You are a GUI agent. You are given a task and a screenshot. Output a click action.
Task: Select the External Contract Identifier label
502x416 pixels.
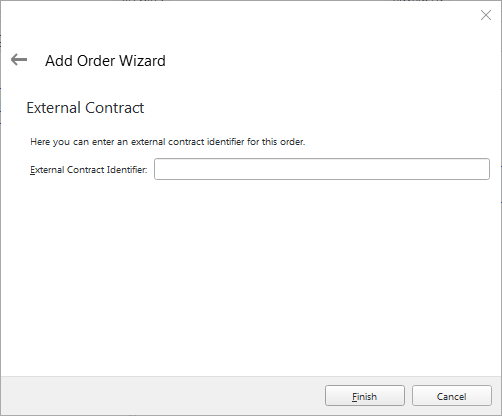click(89, 170)
